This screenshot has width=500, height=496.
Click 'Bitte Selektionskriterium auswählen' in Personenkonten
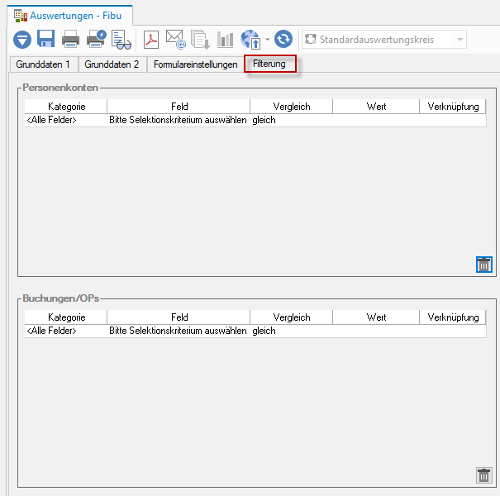178,120
